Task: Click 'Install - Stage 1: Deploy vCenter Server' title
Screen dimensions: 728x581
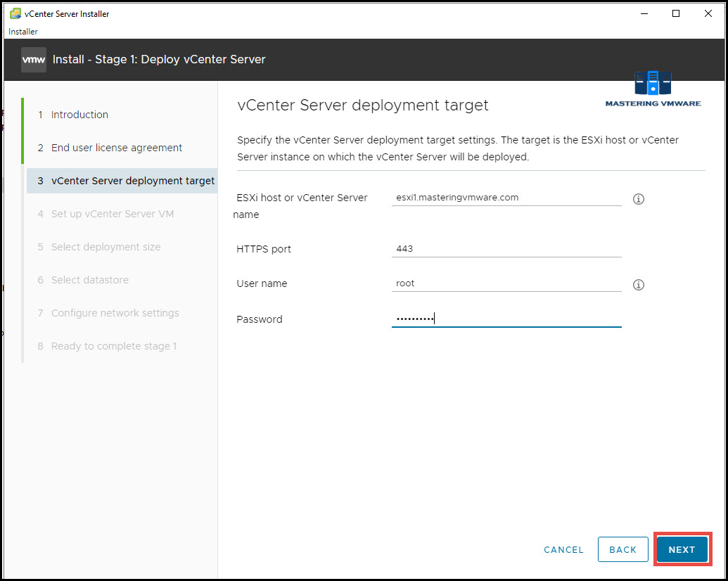Action: click(159, 60)
